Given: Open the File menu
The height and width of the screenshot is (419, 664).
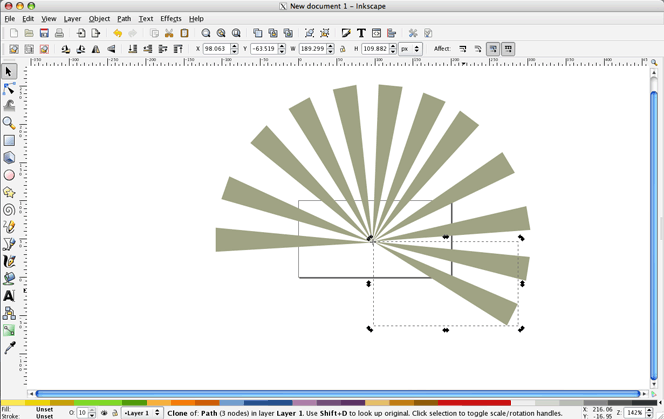Looking at the screenshot, I should tap(10, 19).
